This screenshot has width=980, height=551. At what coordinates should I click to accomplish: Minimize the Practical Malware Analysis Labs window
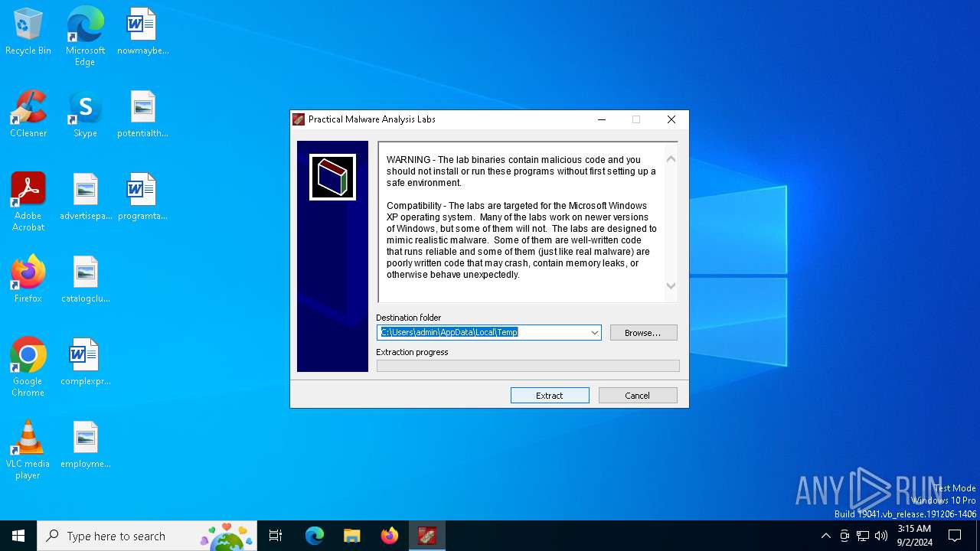[602, 119]
